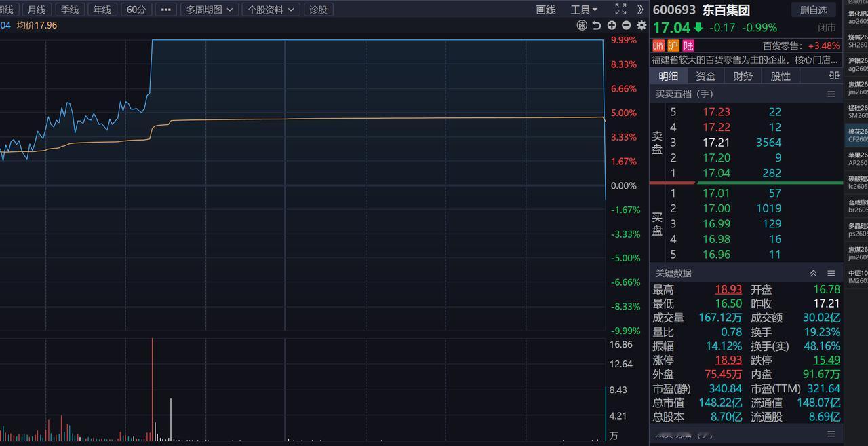The height and width of the screenshot is (446, 868).
Task: Open the 诊股 stock diagnosis
Action: (x=317, y=10)
